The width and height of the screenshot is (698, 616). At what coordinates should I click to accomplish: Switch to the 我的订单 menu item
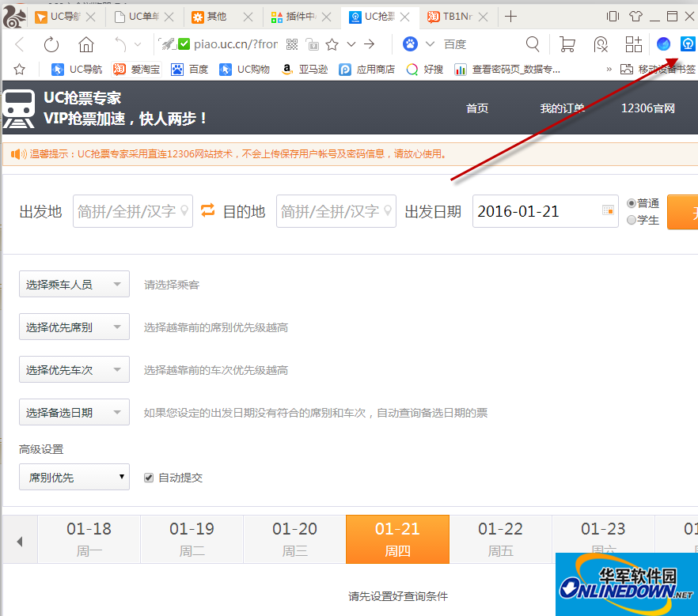(x=562, y=108)
